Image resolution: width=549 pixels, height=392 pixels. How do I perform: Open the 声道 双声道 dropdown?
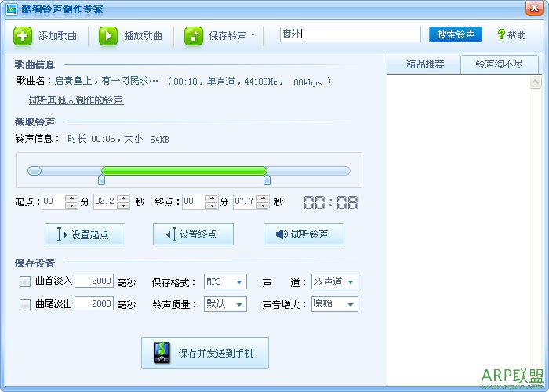click(335, 281)
